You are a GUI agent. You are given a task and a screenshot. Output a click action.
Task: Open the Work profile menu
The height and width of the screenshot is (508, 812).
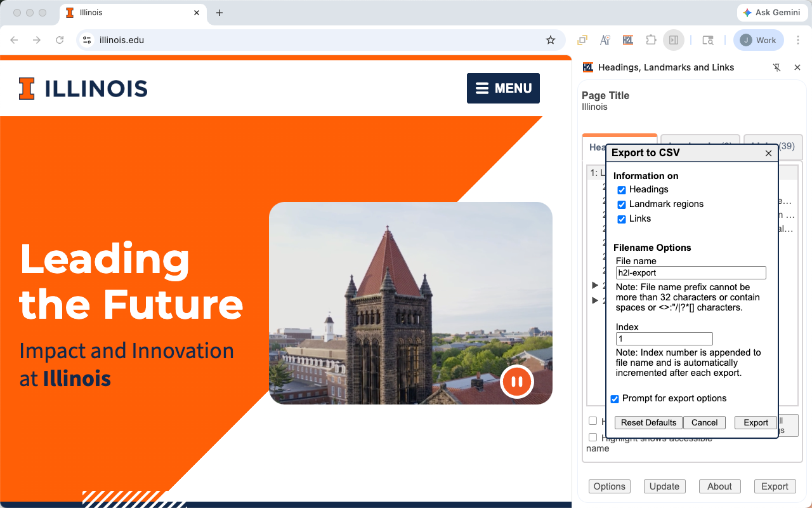click(759, 40)
